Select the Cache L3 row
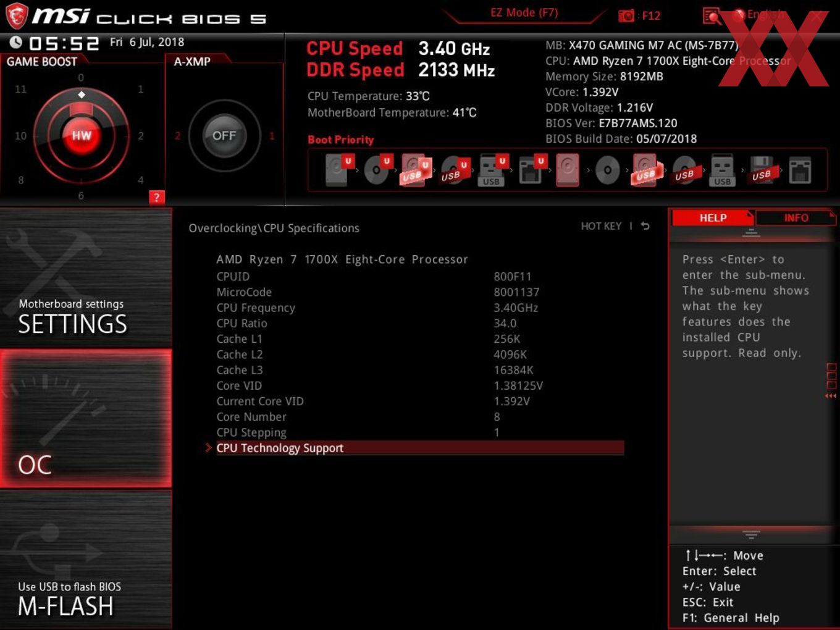Image resolution: width=840 pixels, height=630 pixels. (420, 370)
